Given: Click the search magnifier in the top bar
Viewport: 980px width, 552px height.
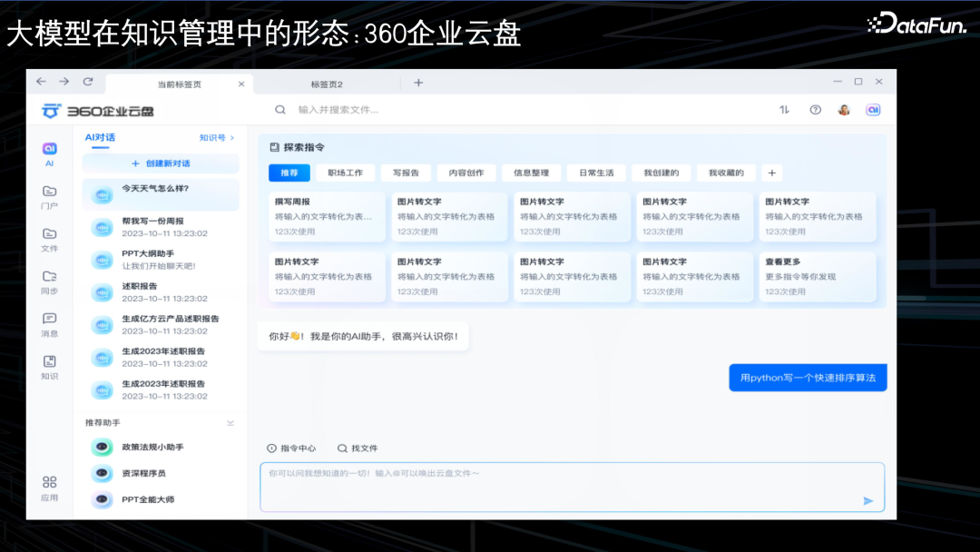Looking at the screenshot, I should tap(279, 109).
